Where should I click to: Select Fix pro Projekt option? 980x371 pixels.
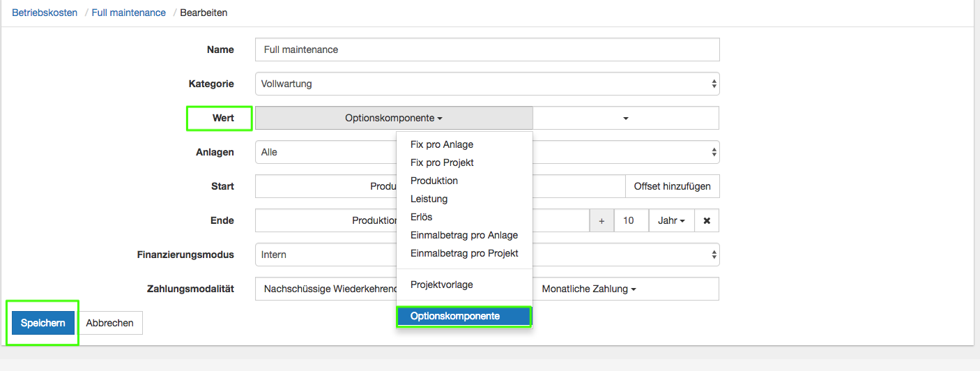pyautogui.click(x=442, y=162)
